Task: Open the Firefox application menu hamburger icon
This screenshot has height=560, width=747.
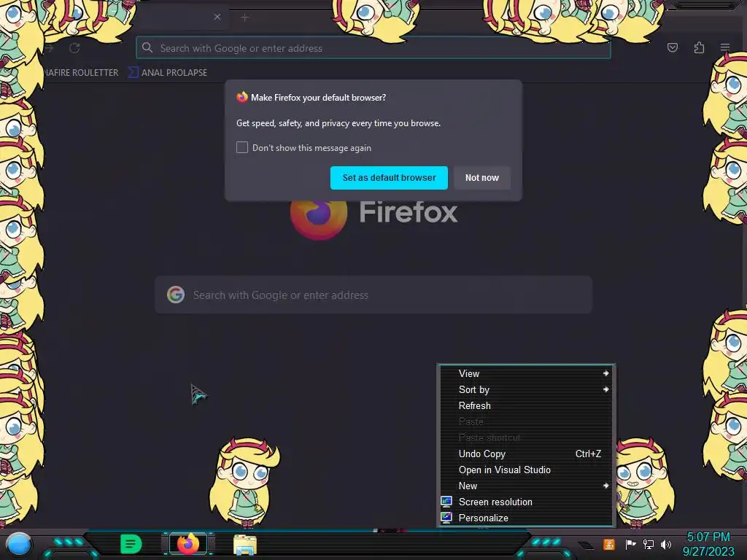Action: 724,47
